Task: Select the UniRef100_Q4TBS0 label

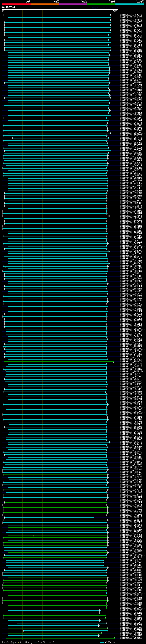Action: 131,354
